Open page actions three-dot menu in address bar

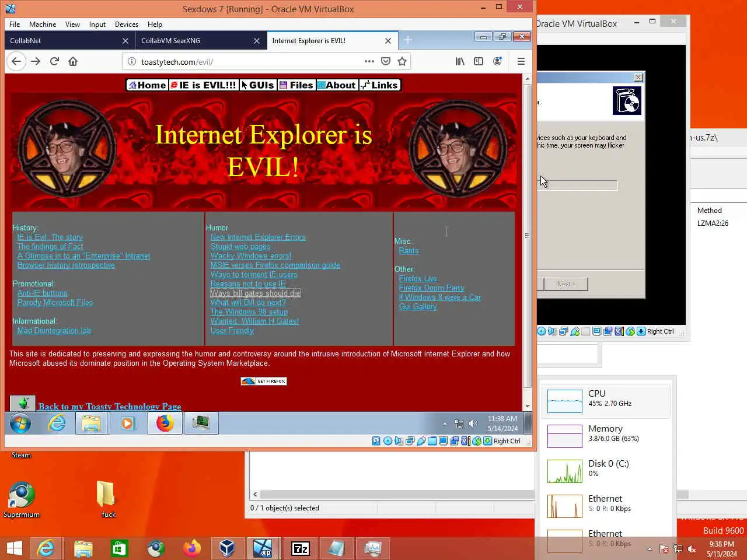pos(369,61)
